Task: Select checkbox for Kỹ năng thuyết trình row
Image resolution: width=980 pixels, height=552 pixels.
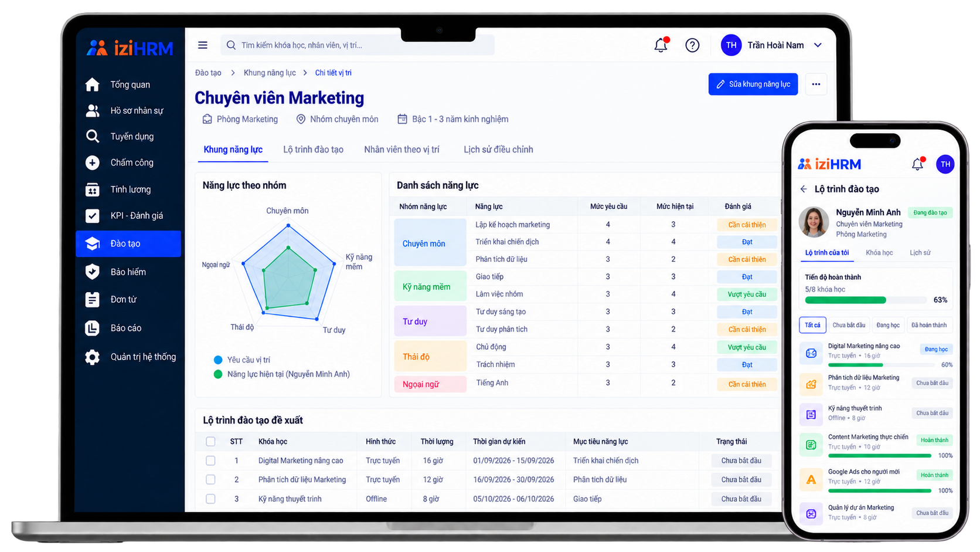Action: (x=210, y=499)
